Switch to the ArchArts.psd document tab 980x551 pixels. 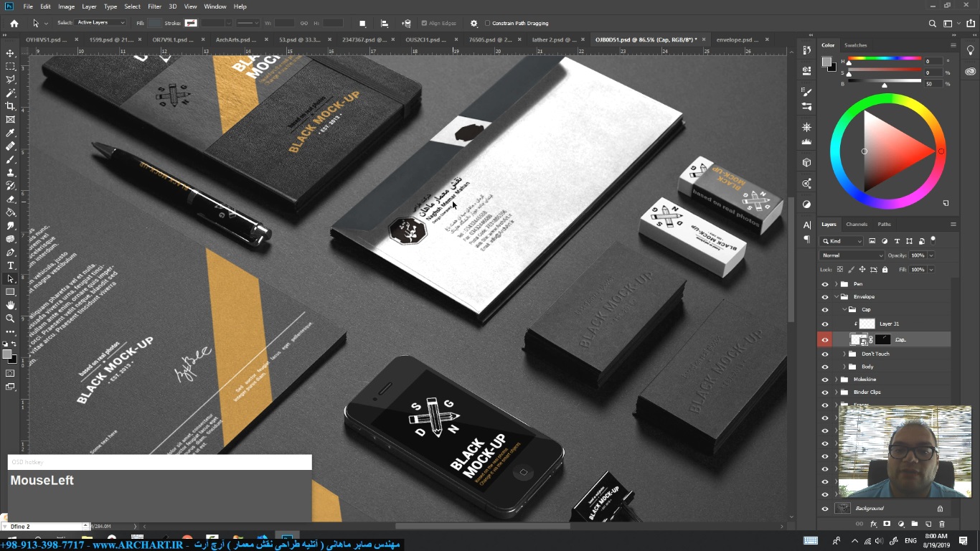236,40
